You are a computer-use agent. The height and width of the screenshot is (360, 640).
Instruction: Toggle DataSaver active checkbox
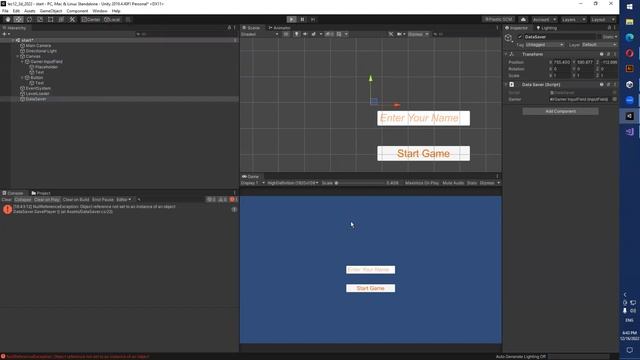(x=520, y=37)
